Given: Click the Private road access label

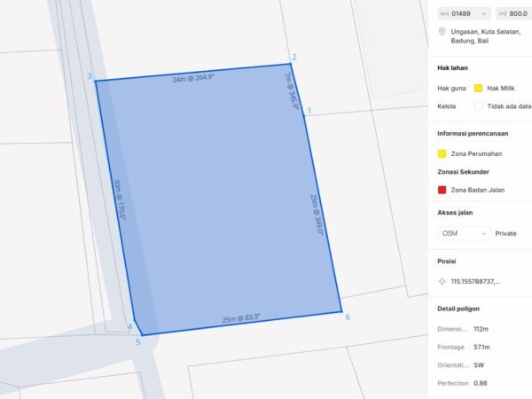Looking at the screenshot, I should click(x=505, y=233).
